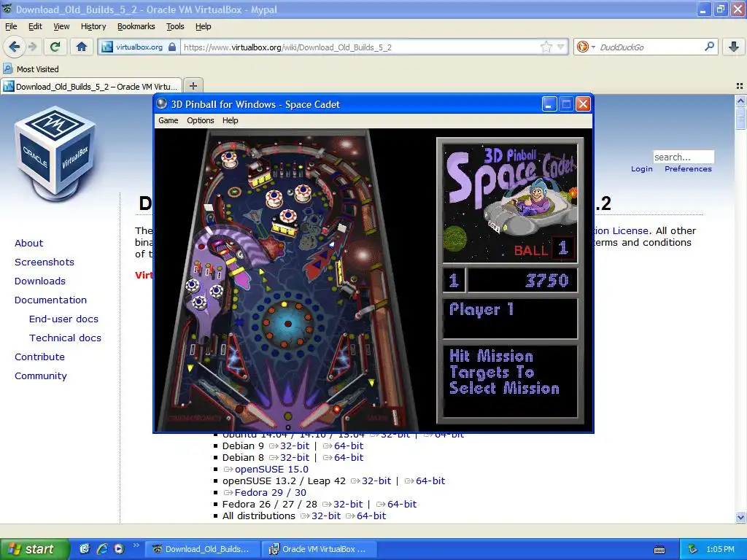Open the Pinball Game menu

(169, 120)
